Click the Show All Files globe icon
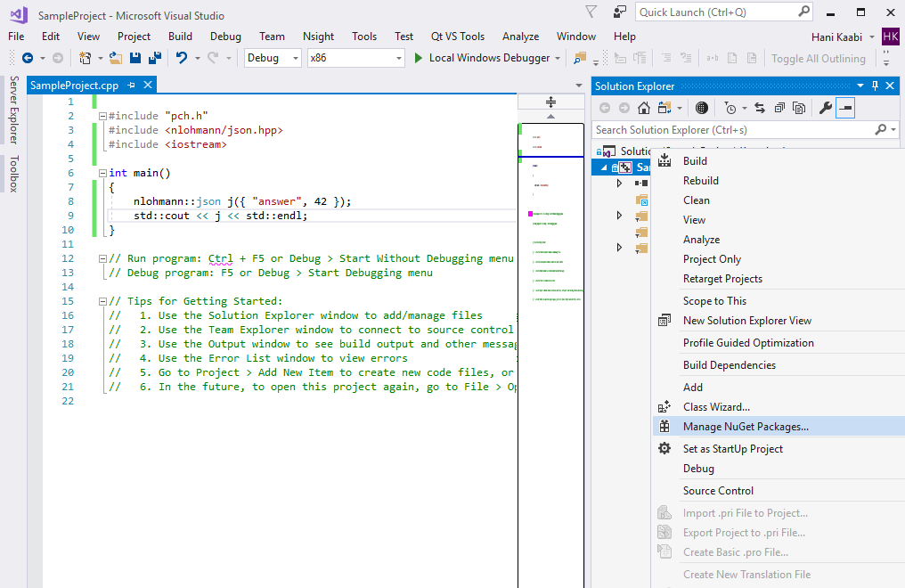 [701, 108]
